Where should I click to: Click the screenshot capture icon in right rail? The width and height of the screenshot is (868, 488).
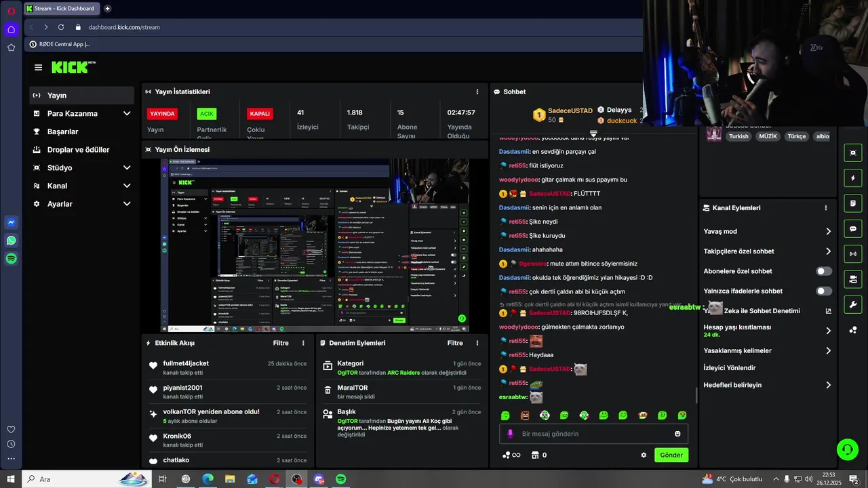point(853,153)
